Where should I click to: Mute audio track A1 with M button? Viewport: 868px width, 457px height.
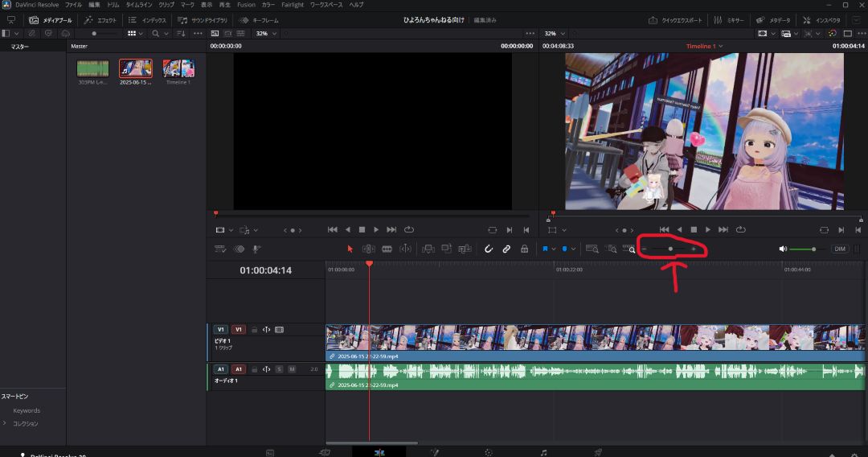pyautogui.click(x=292, y=369)
